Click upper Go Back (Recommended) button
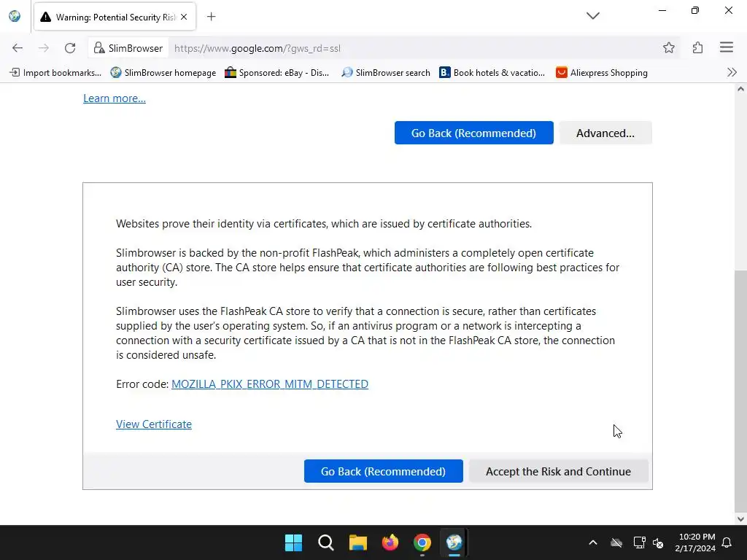 tap(473, 133)
